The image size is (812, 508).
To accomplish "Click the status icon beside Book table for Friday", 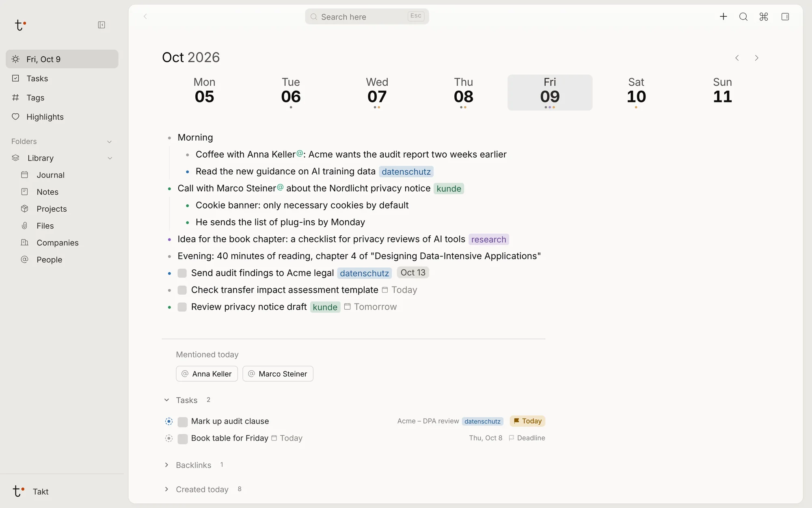I will pyautogui.click(x=169, y=439).
